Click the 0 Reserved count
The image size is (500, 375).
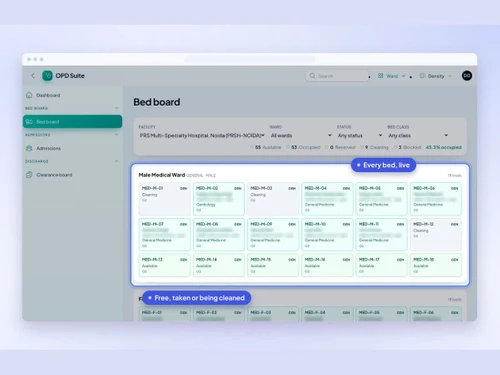[340, 147]
